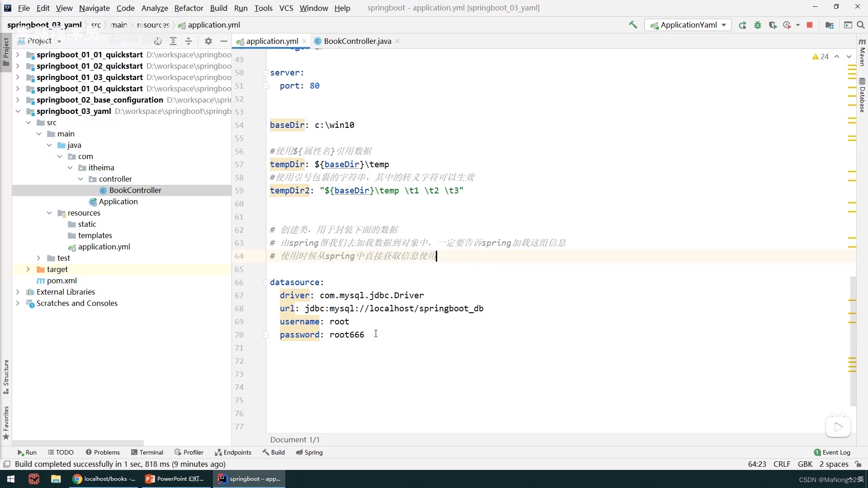868x488 pixels.
Task: Click the Project panel horizontal scrollbar
Action: 78,443
